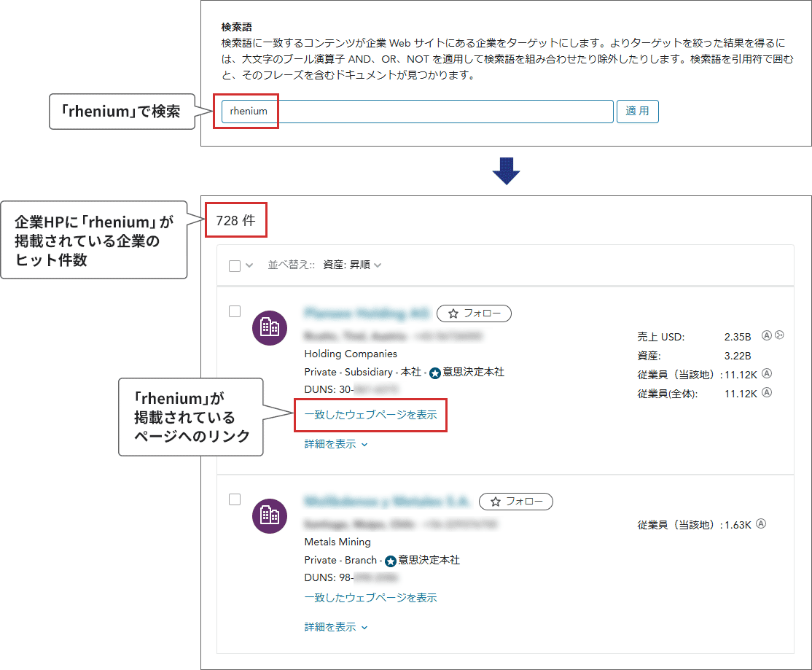Click the 並べ替え label text

click(x=291, y=265)
